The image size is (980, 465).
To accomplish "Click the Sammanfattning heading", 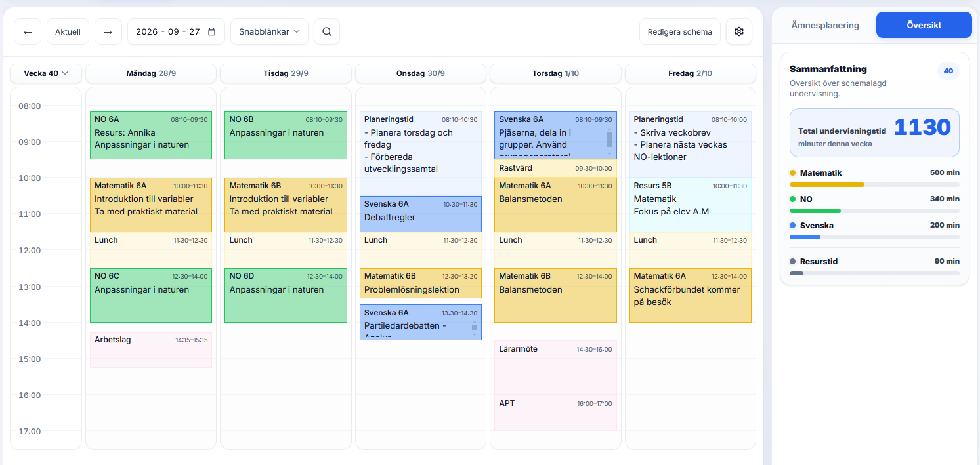I will click(x=828, y=69).
